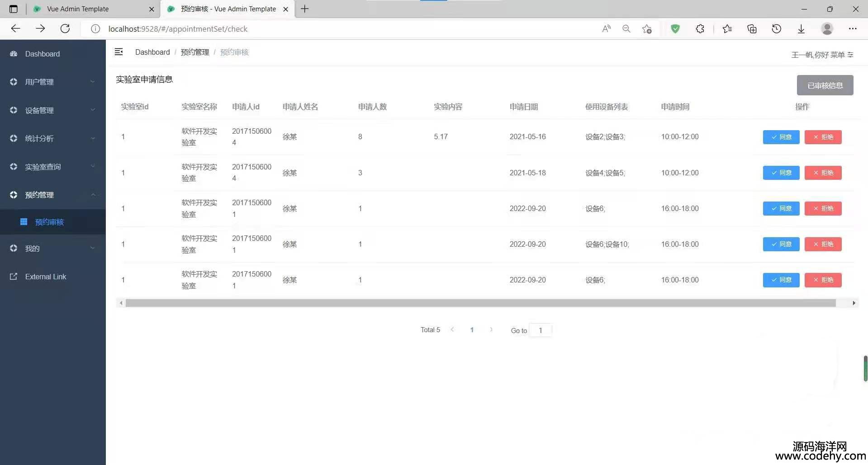Click the browser profile avatar icon
Screen dimensions: 868x465
(827, 29)
